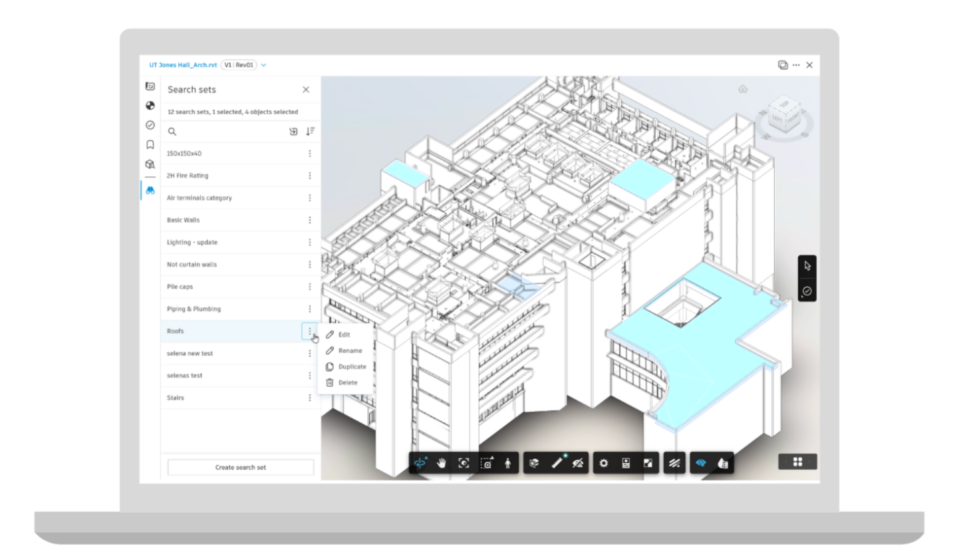Open the Bookmark icon in left sidebar

pos(150,144)
